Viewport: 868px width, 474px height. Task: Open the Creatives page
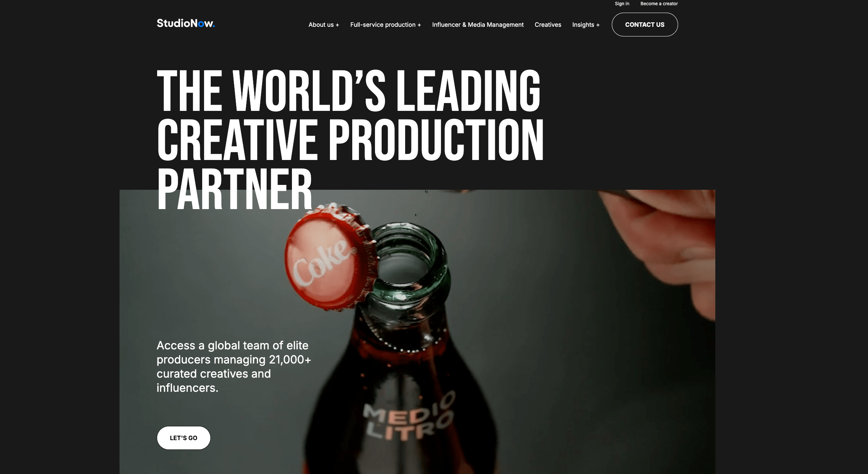[x=548, y=25]
